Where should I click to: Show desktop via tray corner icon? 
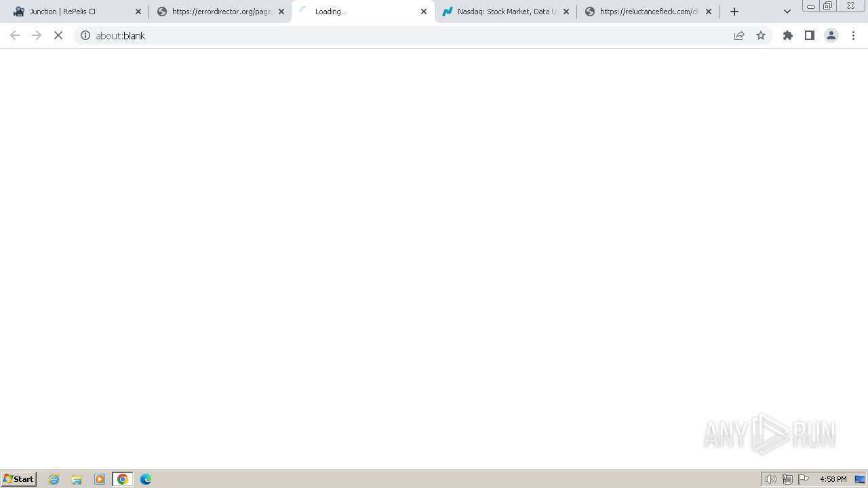point(860,479)
